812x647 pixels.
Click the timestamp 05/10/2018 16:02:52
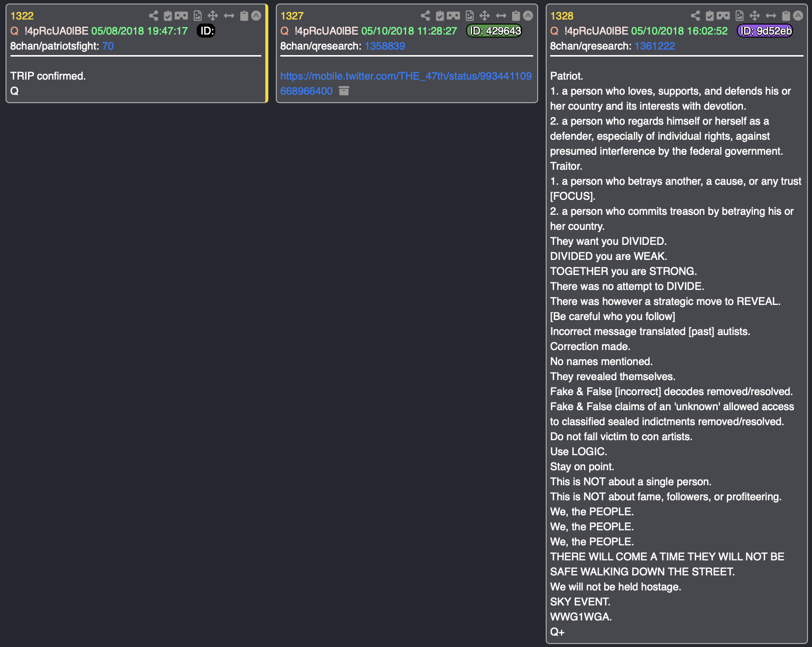pos(679,31)
